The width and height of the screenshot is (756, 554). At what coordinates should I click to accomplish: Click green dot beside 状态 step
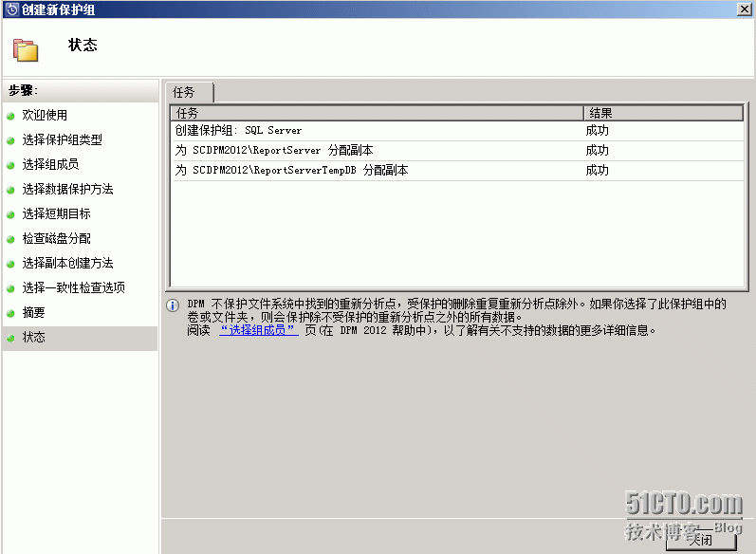(x=10, y=338)
